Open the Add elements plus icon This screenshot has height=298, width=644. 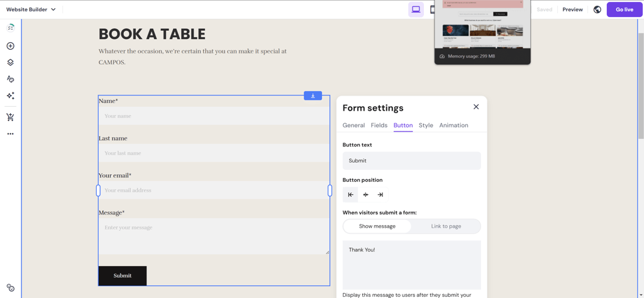point(11,46)
